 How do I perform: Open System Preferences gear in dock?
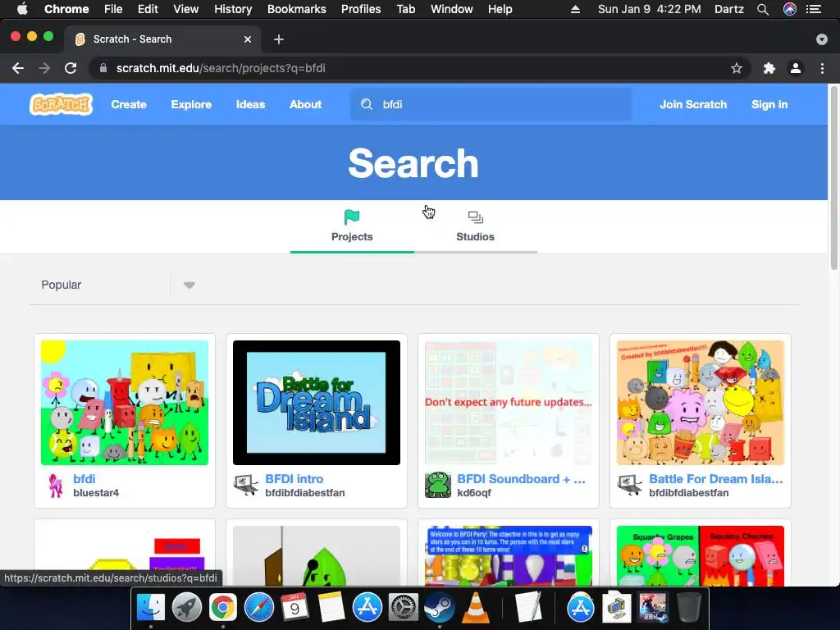tap(404, 608)
